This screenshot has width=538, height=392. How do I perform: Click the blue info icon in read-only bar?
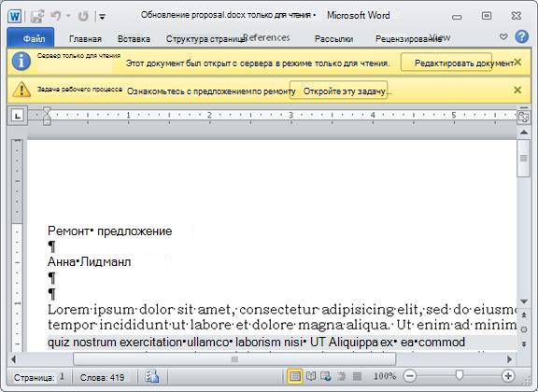[21, 62]
